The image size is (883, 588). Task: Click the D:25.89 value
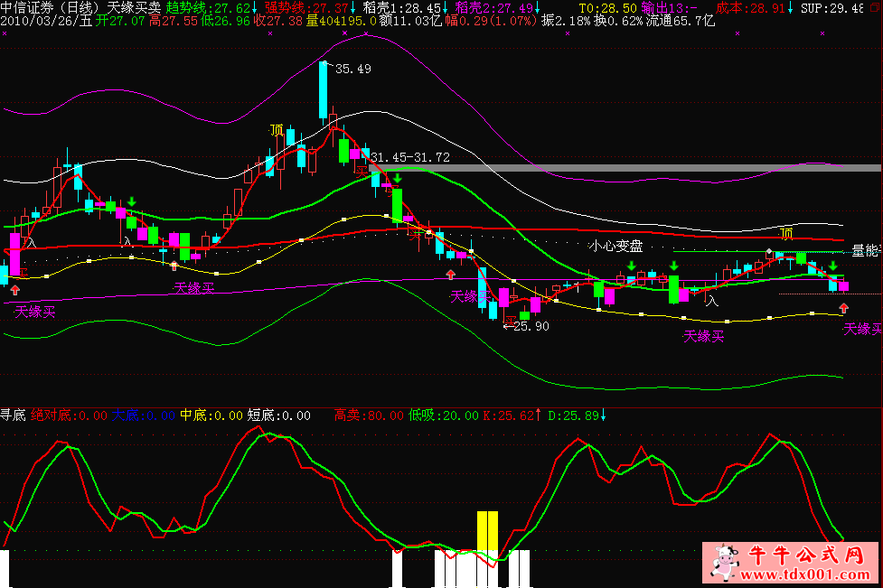click(574, 415)
